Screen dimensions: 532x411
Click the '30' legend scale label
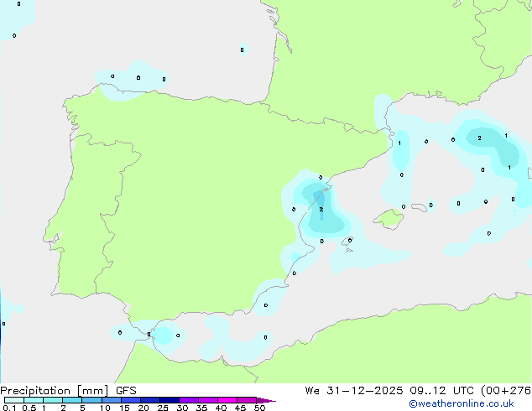[182, 408]
